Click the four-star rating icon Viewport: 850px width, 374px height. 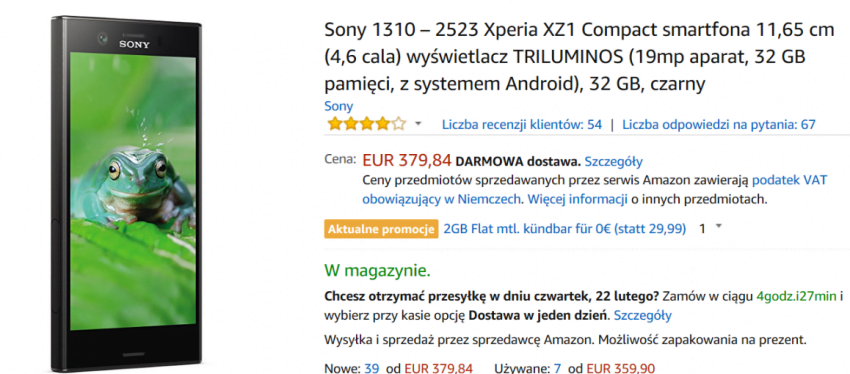(366, 124)
